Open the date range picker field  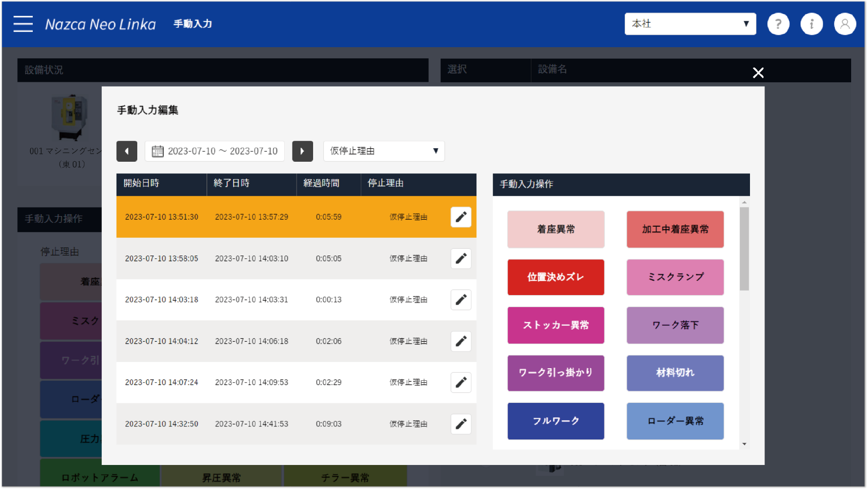click(215, 151)
